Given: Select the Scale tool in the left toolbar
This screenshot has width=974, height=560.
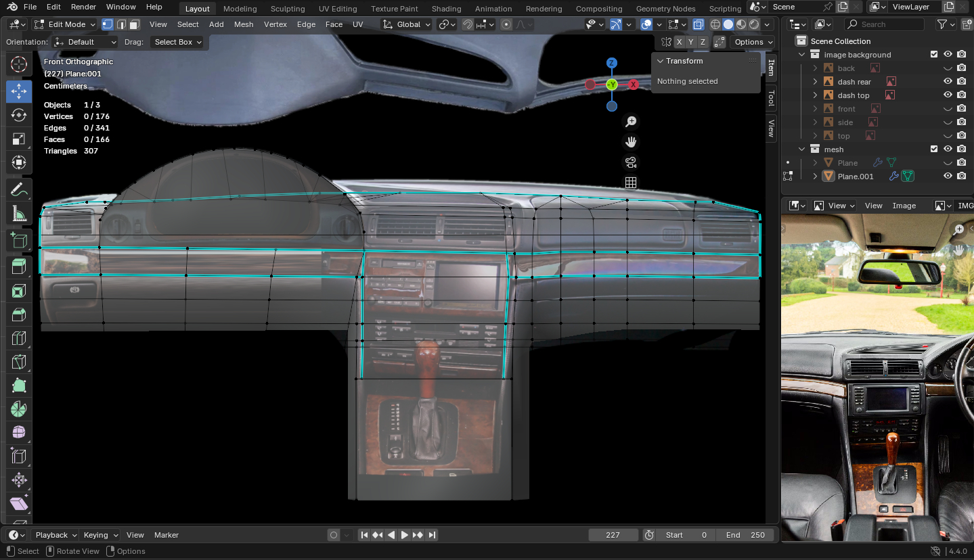Looking at the screenshot, I should pyautogui.click(x=19, y=139).
